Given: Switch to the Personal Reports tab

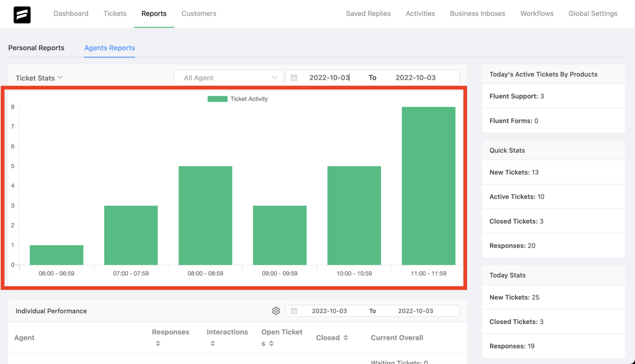Looking at the screenshot, I should (36, 48).
